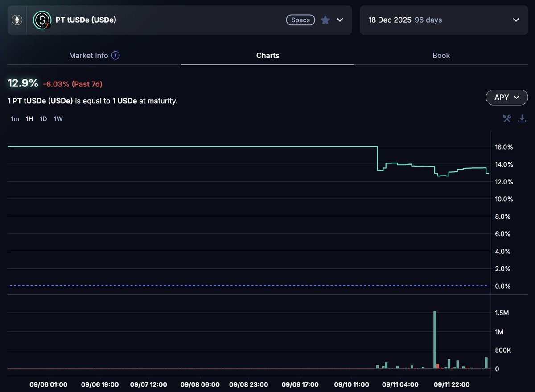Click the 14.0% axis label
This screenshot has height=392, width=535.
[x=504, y=164]
